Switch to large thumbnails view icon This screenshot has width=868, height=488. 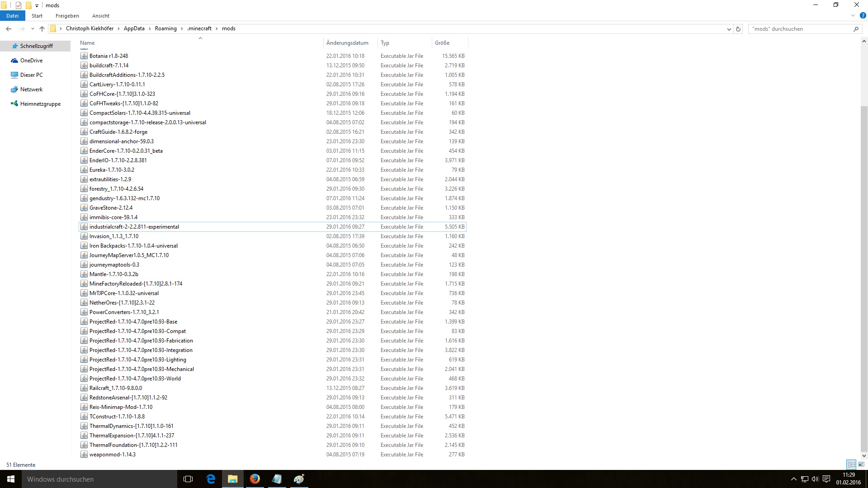click(x=861, y=465)
